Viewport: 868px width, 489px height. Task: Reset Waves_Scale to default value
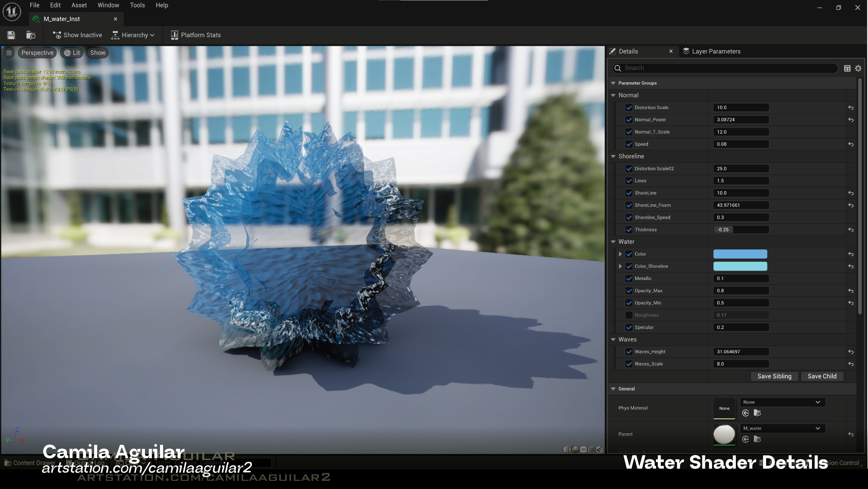(851, 364)
